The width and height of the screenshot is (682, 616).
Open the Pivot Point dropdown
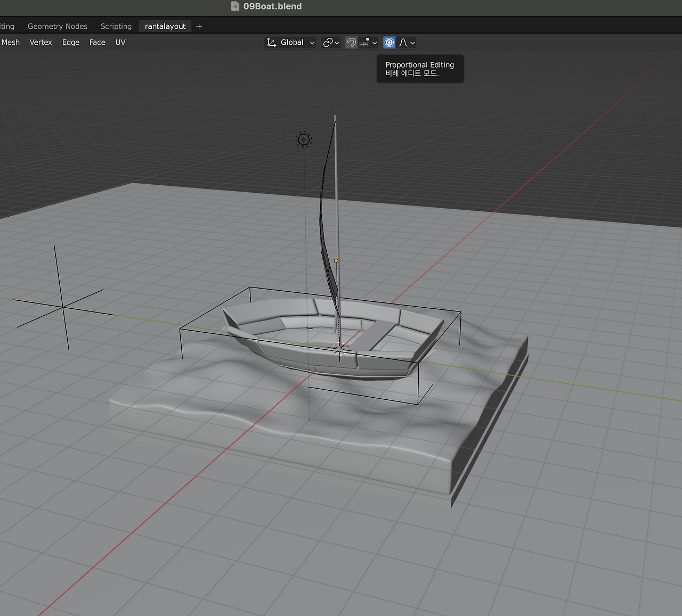(331, 43)
